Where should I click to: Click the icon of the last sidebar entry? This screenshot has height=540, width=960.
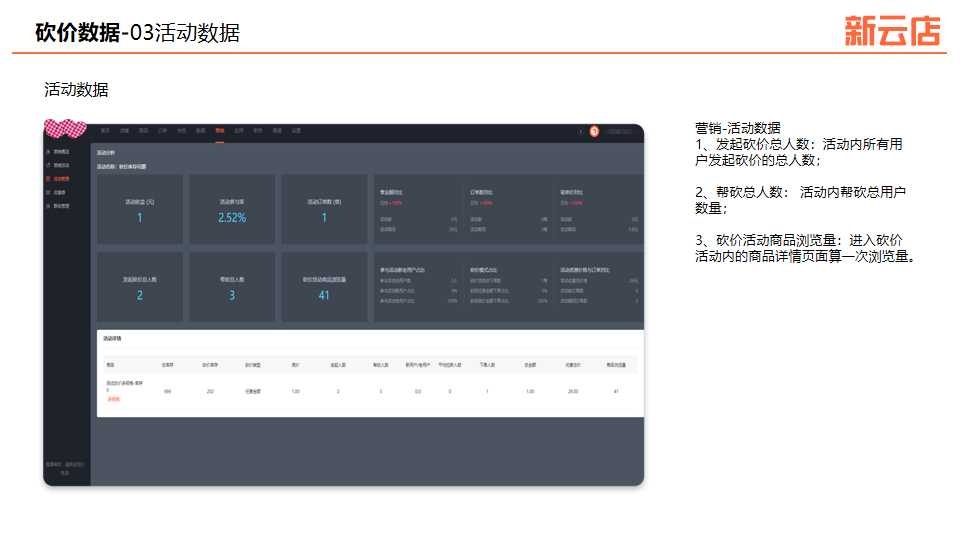48,206
